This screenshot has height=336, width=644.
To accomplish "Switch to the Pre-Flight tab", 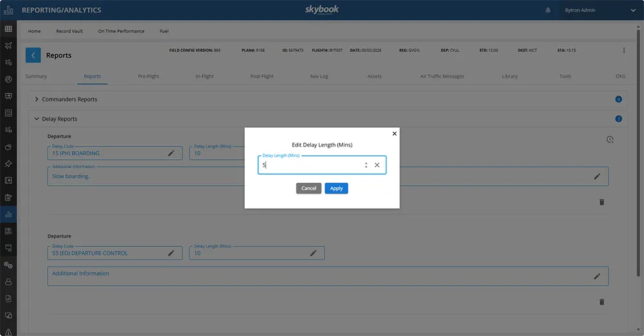I will (148, 76).
